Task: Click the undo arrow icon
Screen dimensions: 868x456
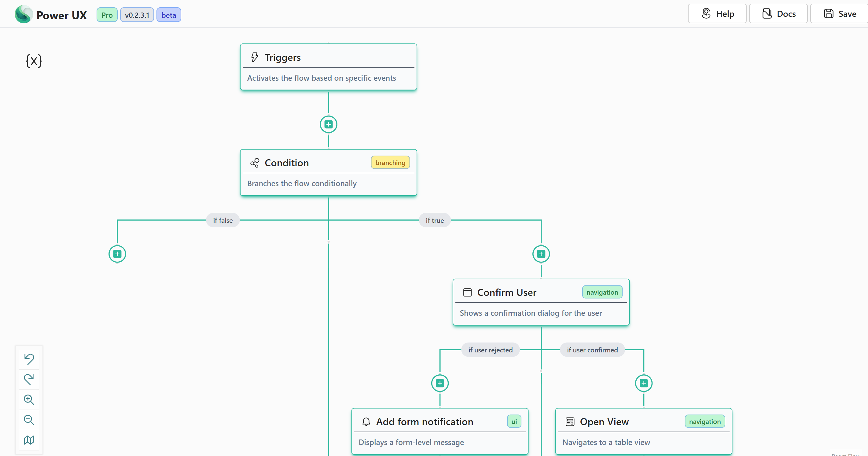Action: [x=29, y=359]
